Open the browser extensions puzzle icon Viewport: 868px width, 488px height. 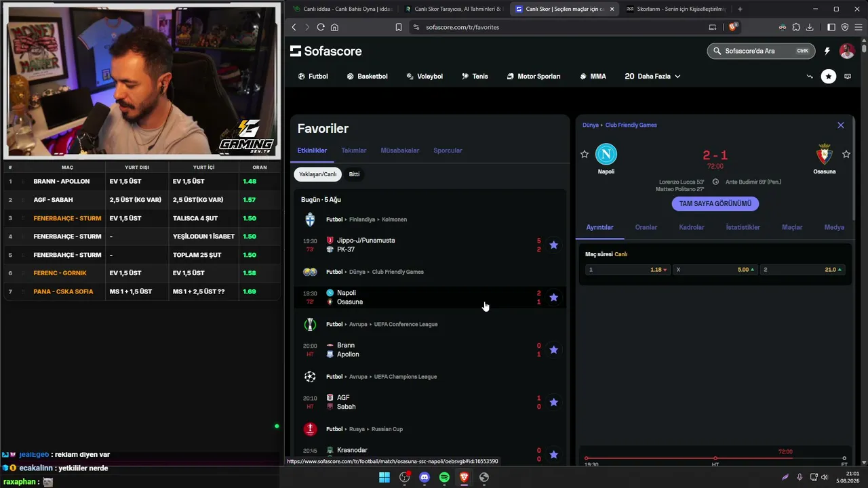(x=796, y=27)
